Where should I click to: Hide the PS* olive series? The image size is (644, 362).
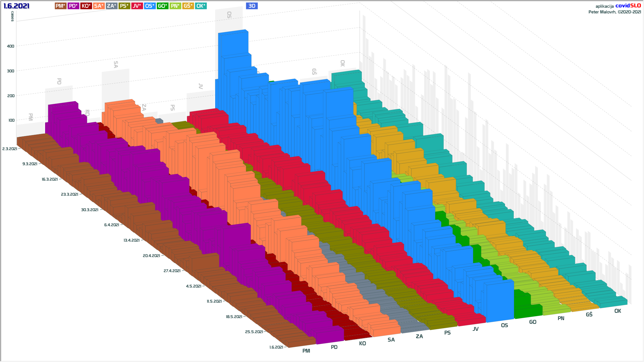124,6
